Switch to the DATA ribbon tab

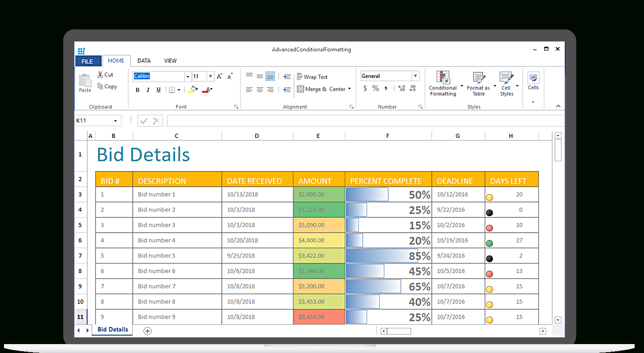(x=143, y=61)
